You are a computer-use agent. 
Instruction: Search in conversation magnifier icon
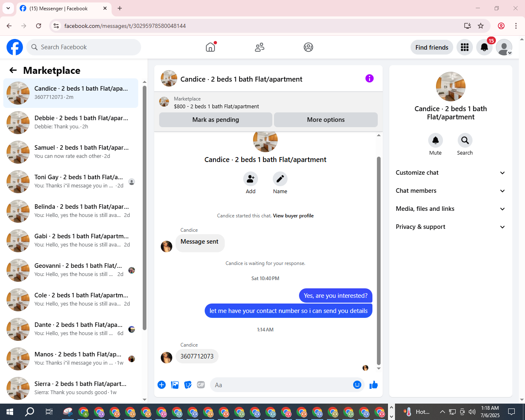click(x=465, y=140)
